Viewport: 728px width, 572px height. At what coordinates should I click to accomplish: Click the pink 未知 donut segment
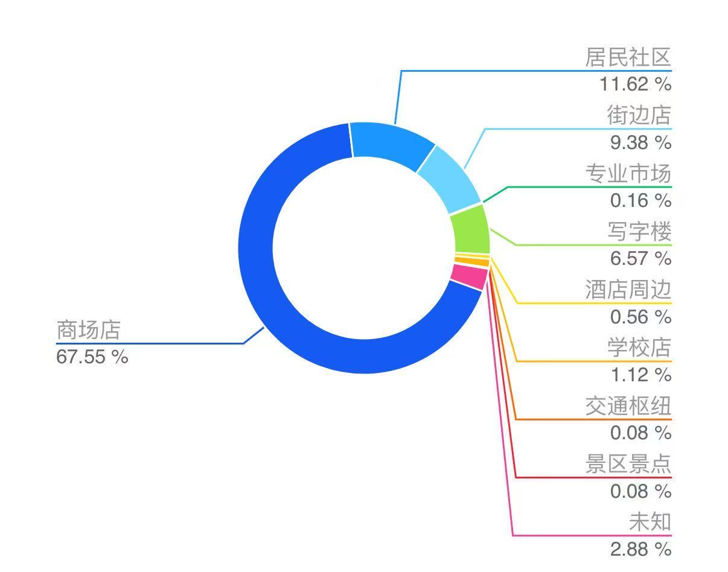coord(469,276)
